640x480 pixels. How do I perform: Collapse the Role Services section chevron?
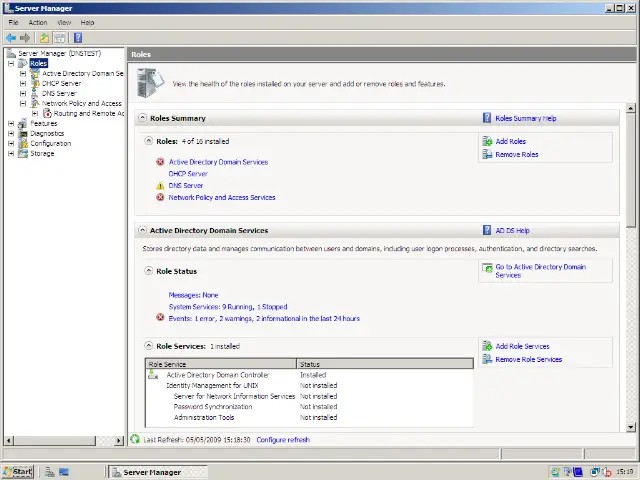[x=149, y=346]
